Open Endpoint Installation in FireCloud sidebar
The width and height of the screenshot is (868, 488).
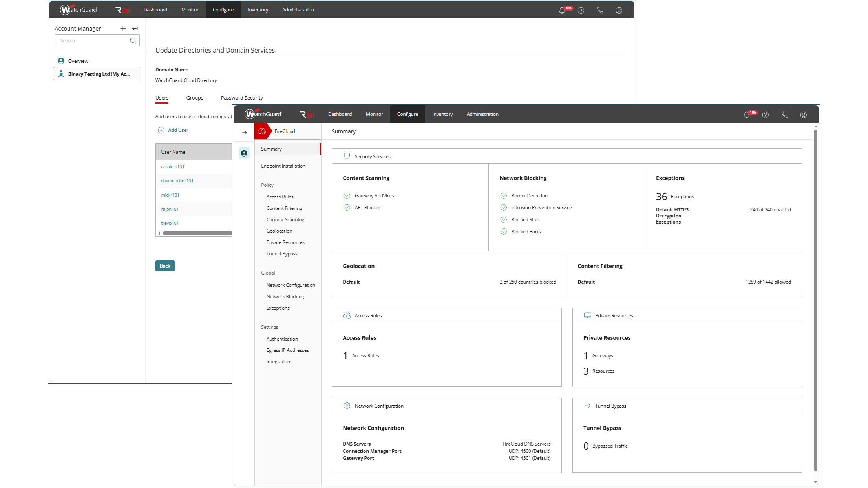pyautogui.click(x=283, y=166)
